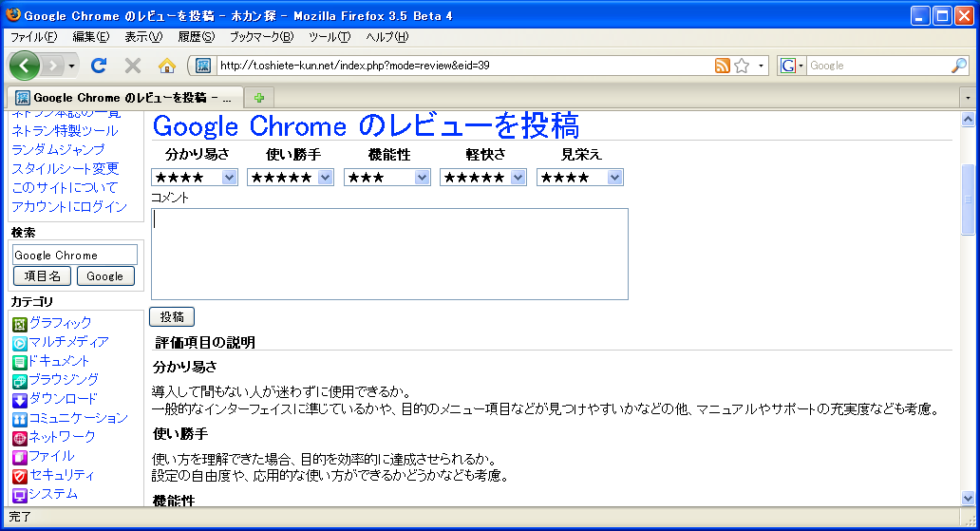Open the 編集(E) menu
This screenshot has width=980, height=531.
90,37
